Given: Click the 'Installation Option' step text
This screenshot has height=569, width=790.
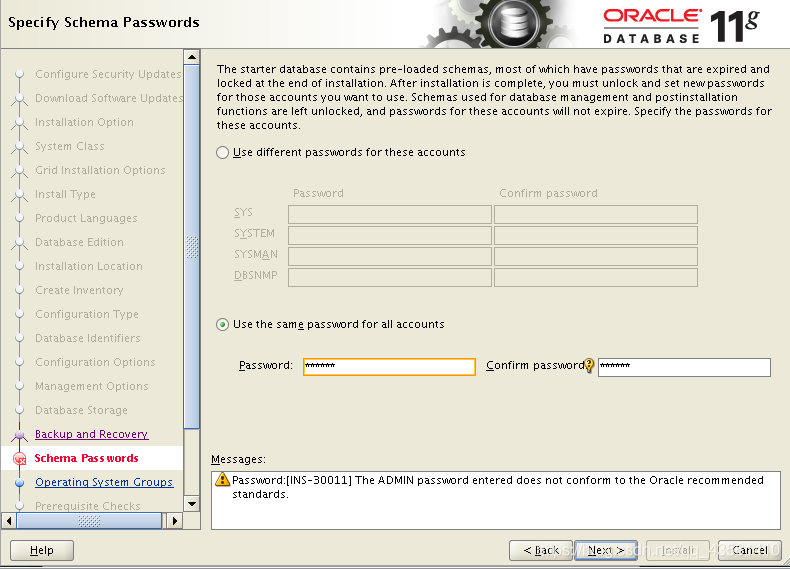Looking at the screenshot, I should point(84,122).
